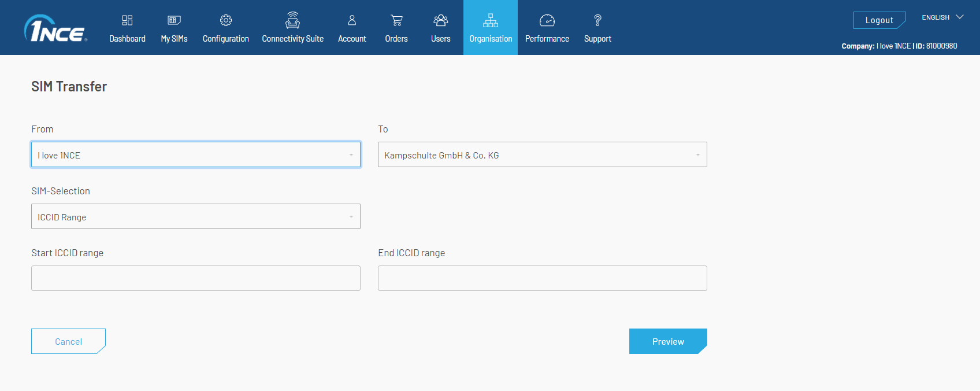The height and width of the screenshot is (391, 980).
Task: Click the End ICCID range label
Action: tap(411, 253)
